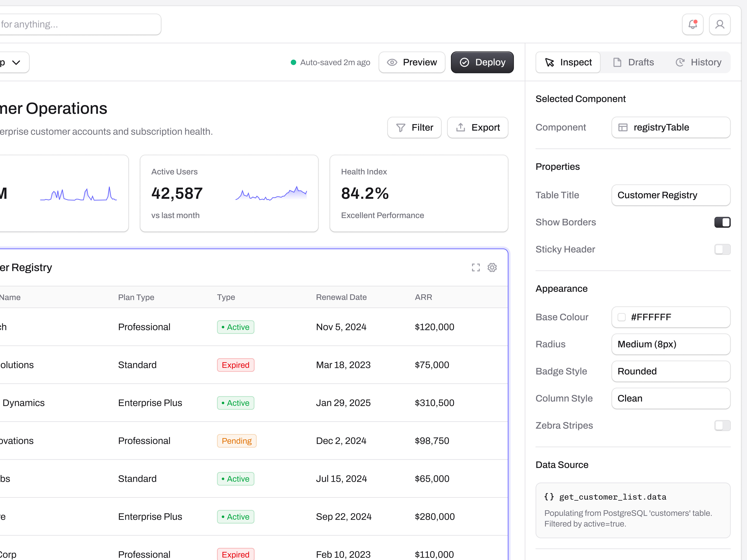Screen dimensions: 747x560
Task: Click the Dec 2, 2024 renewal date
Action: (x=341, y=441)
